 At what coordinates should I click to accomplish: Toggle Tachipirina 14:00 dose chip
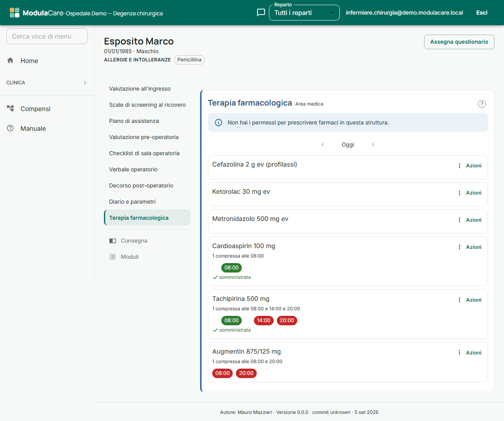click(x=264, y=321)
